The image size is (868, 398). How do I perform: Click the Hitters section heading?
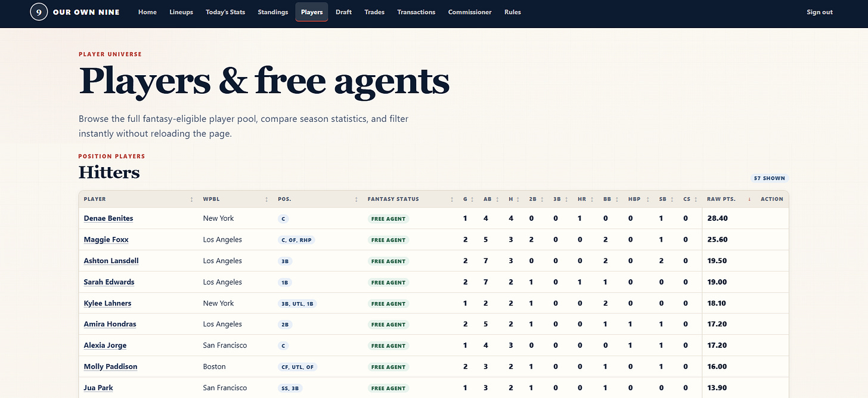pos(109,172)
